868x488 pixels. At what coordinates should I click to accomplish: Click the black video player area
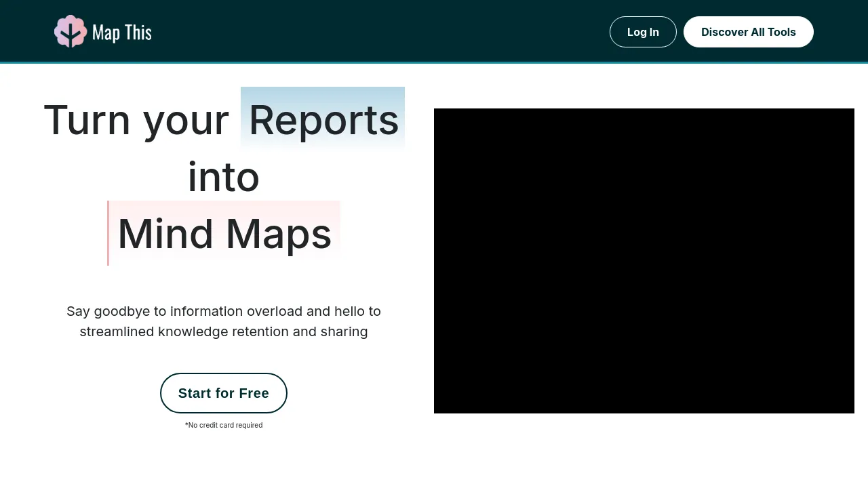644,261
